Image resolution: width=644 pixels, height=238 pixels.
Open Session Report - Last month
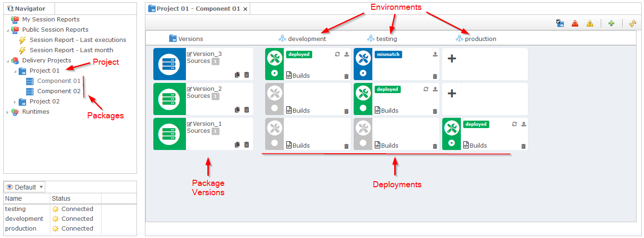point(71,50)
